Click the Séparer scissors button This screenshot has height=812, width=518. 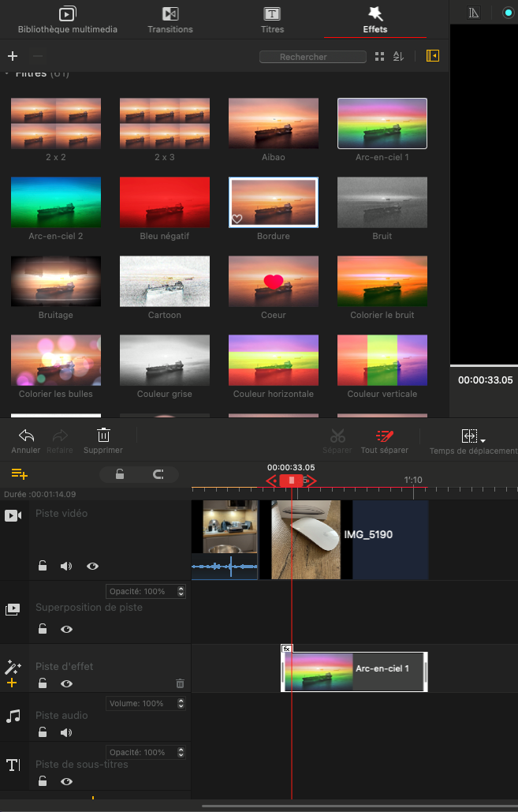click(337, 442)
